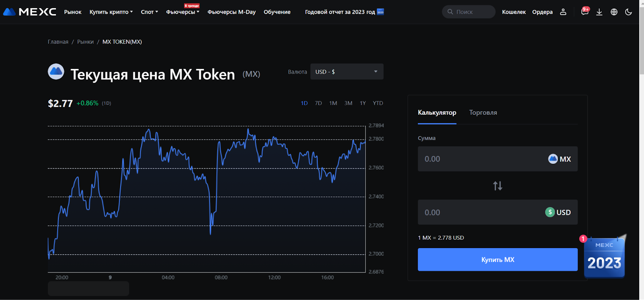644x300 pixels.
Task: Expand the Купить крипто dropdown
Action: pyautogui.click(x=111, y=12)
